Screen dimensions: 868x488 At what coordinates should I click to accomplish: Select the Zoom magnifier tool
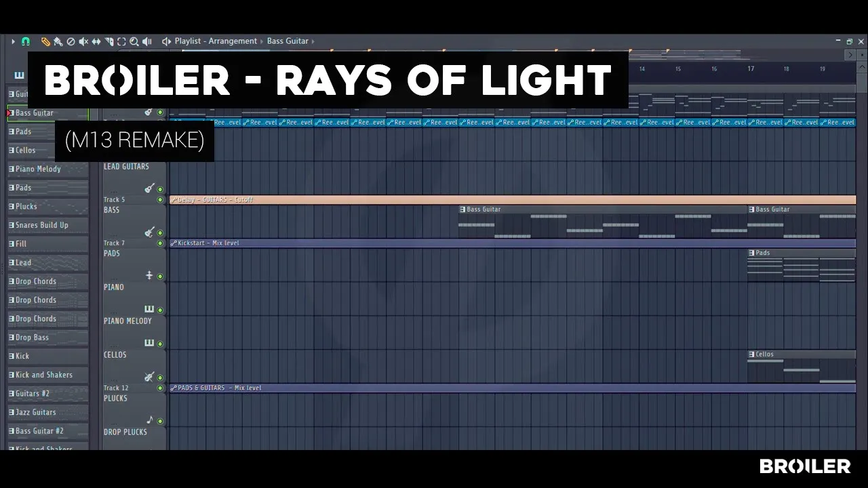point(134,41)
